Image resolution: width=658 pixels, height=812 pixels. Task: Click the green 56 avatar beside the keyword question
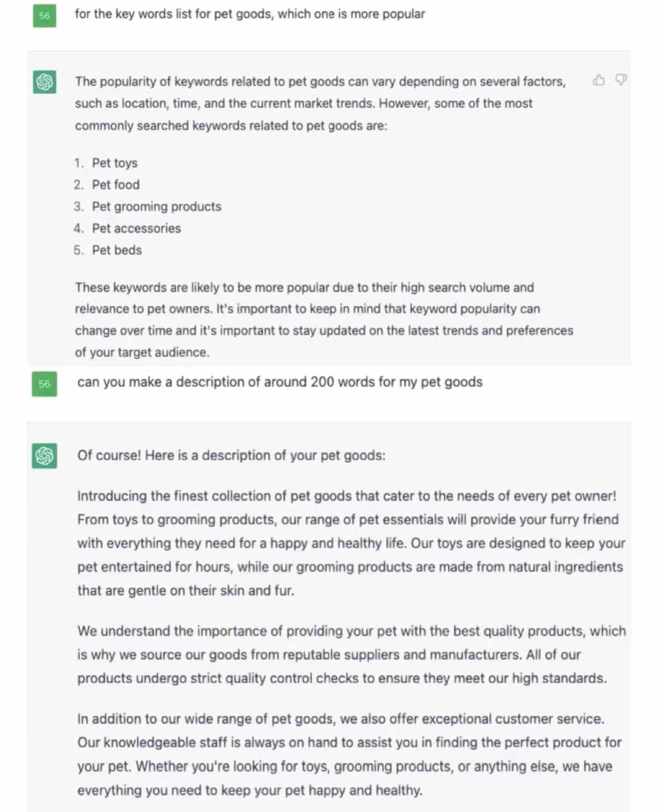pyautogui.click(x=44, y=16)
